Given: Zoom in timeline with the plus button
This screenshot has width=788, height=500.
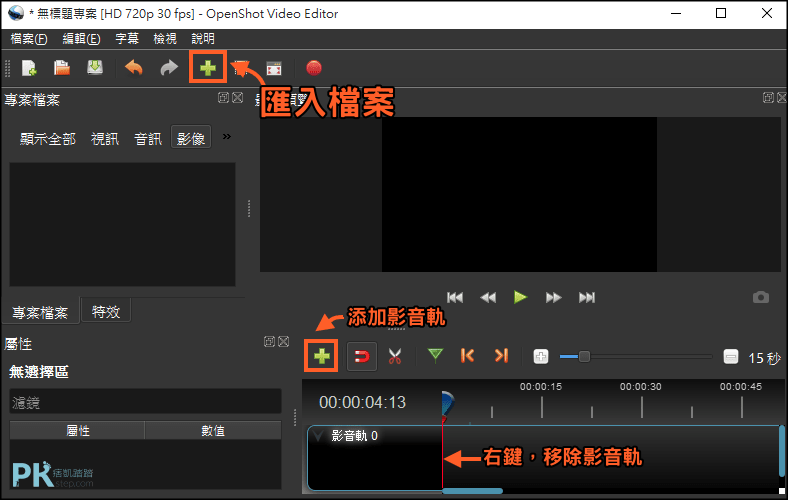Looking at the screenshot, I should click(x=541, y=357).
